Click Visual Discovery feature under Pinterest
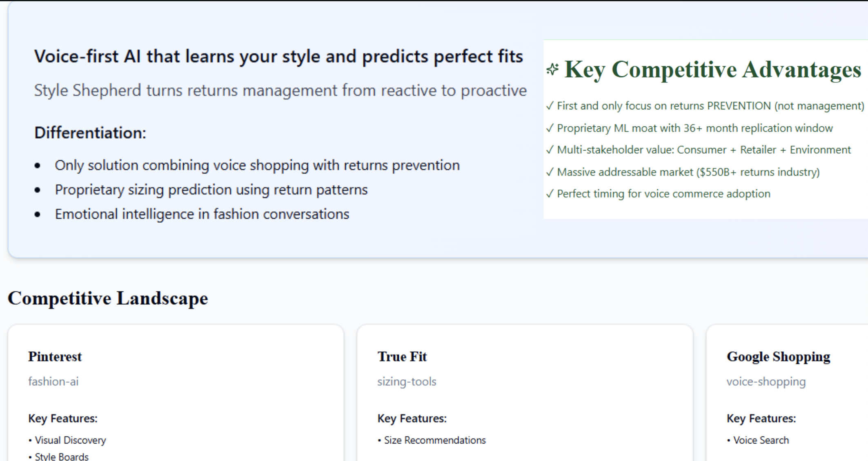 point(70,440)
